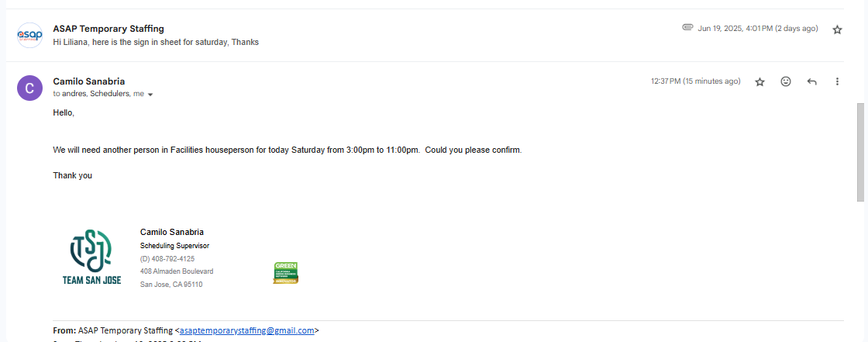Open the asaptemporarystaffing@gmail.com link
This screenshot has height=342, width=868.
[x=246, y=330]
